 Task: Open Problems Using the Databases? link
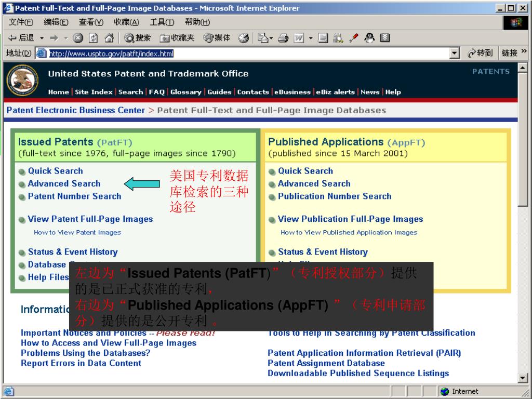click(x=86, y=353)
